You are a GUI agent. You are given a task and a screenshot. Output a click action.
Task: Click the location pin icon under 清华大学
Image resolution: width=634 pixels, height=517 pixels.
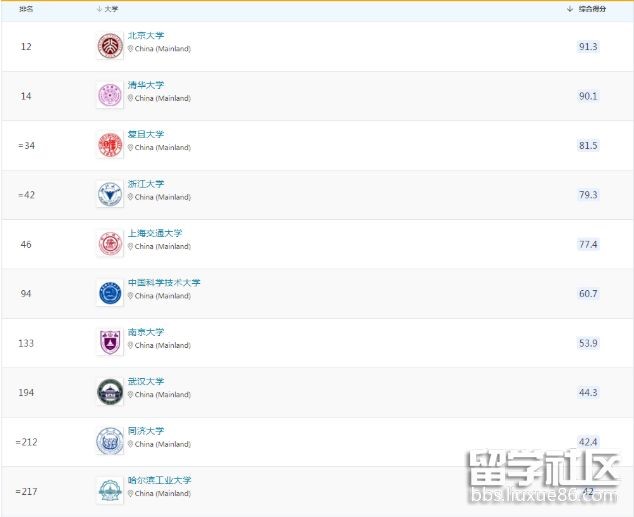point(130,98)
